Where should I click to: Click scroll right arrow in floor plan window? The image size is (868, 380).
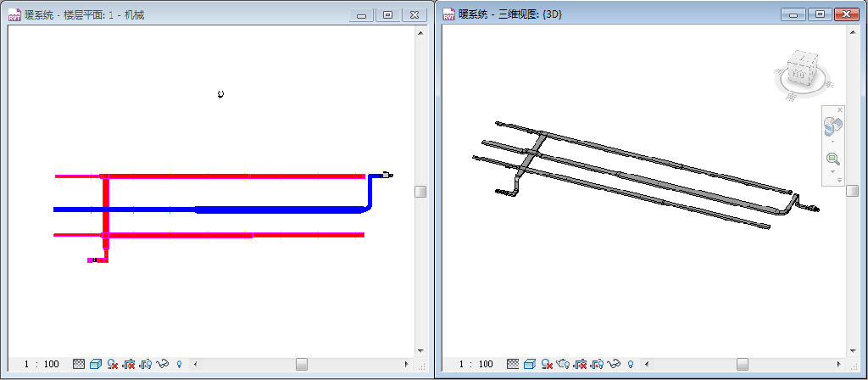click(406, 364)
